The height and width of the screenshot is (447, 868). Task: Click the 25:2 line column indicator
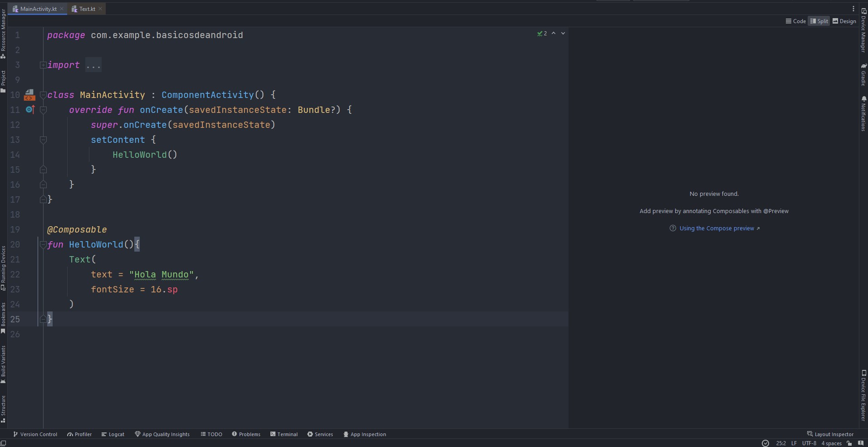[780, 443]
